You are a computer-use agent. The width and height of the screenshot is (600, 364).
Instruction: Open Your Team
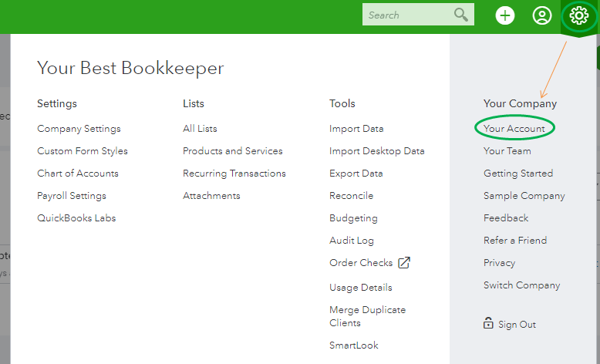507,151
